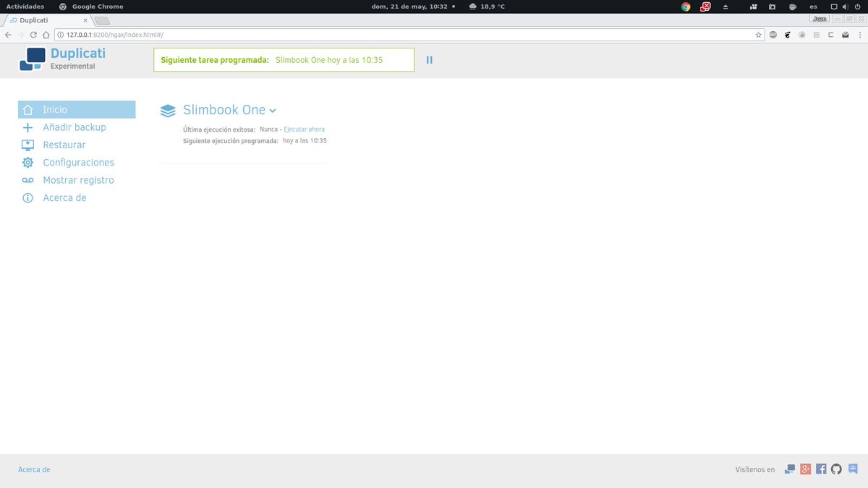Open Acerca de in the sidebar
868x488 pixels.
click(x=64, y=198)
